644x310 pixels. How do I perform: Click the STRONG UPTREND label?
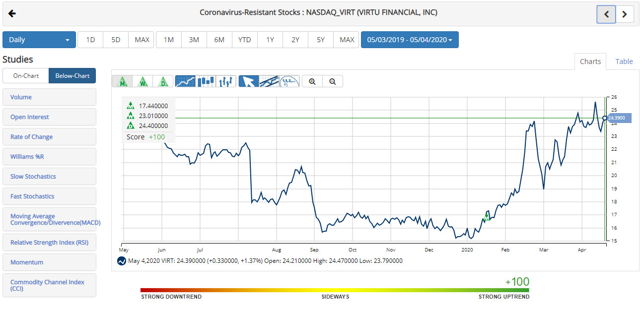click(504, 297)
